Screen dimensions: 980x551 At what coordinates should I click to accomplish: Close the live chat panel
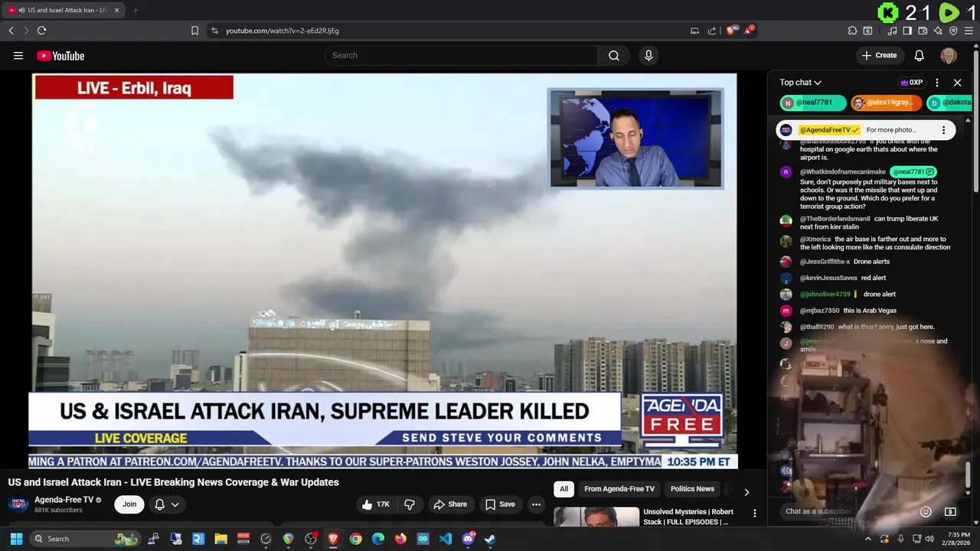point(957,83)
